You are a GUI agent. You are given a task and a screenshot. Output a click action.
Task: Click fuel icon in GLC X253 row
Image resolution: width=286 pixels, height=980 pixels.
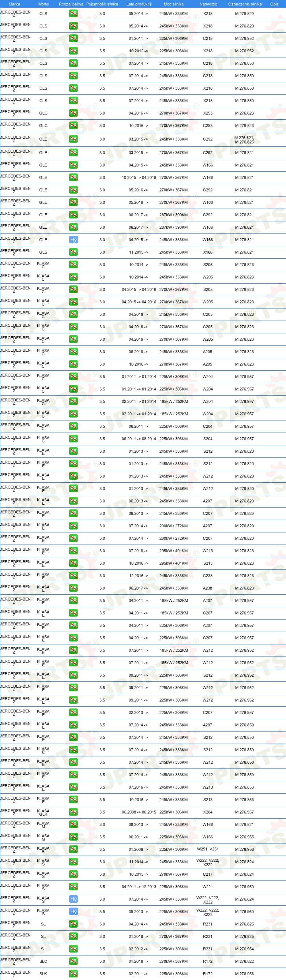(x=74, y=113)
